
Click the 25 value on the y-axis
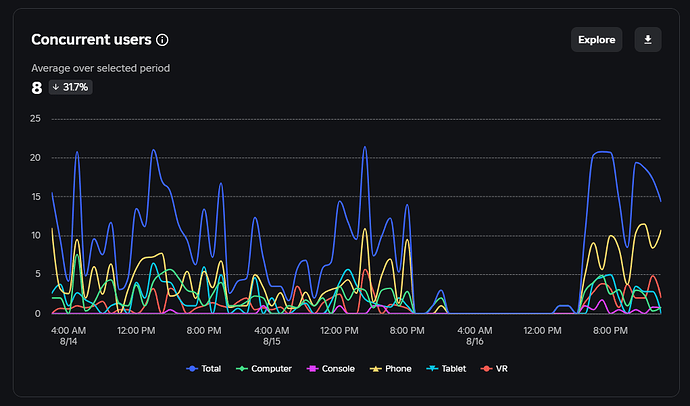(36, 119)
